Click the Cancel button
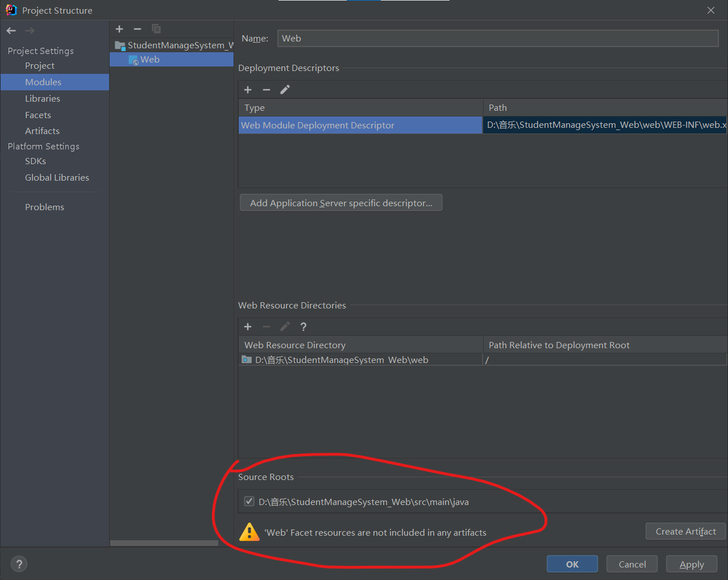The width and height of the screenshot is (728, 580). click(x=632, y=564)
